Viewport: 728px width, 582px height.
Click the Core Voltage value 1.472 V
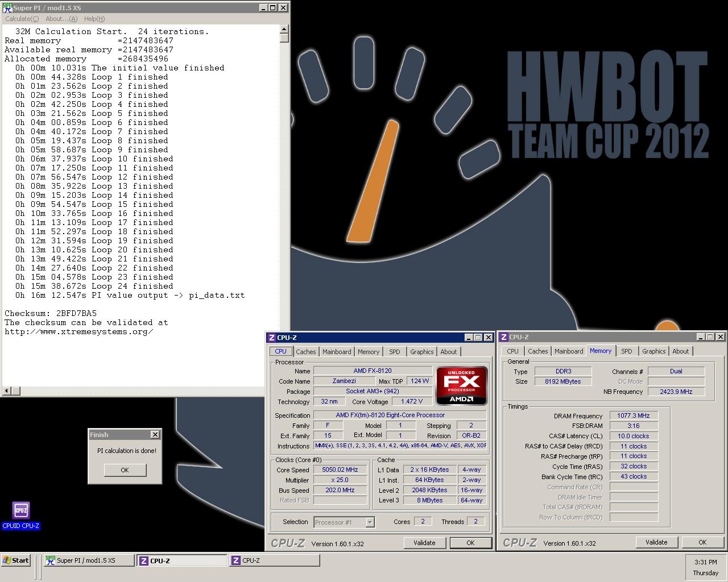[x=411, y=402]
